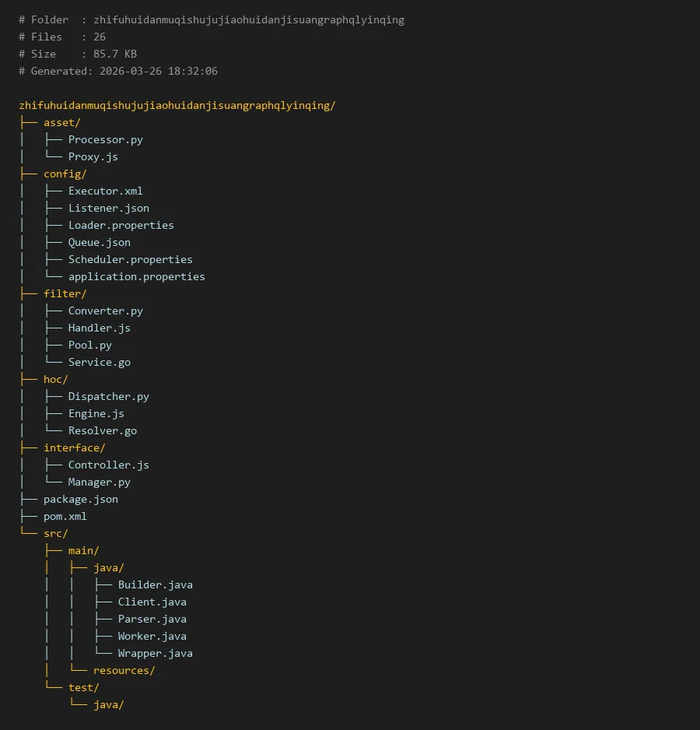Open Builder.java under main/java
Viewport: 700px width, 730px height.
(x=155, y=584)
